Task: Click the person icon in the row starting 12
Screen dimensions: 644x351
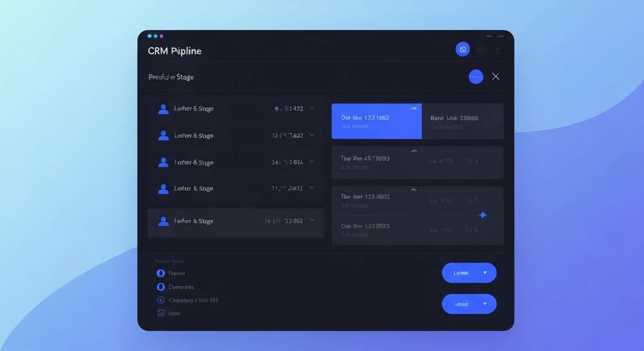Action: [163, 135]
